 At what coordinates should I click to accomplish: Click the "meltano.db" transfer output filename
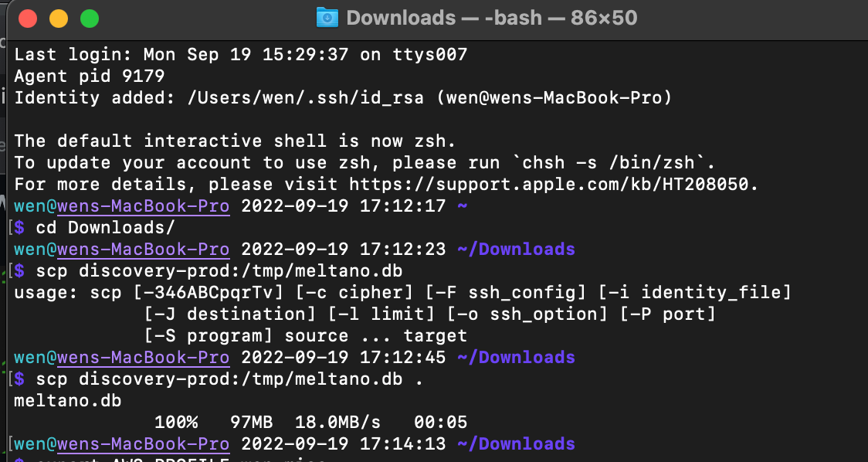point(68,401)
